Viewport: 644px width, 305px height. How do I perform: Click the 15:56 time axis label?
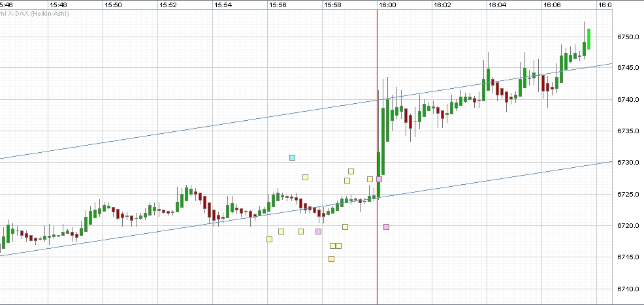click(x=278, y=5)
